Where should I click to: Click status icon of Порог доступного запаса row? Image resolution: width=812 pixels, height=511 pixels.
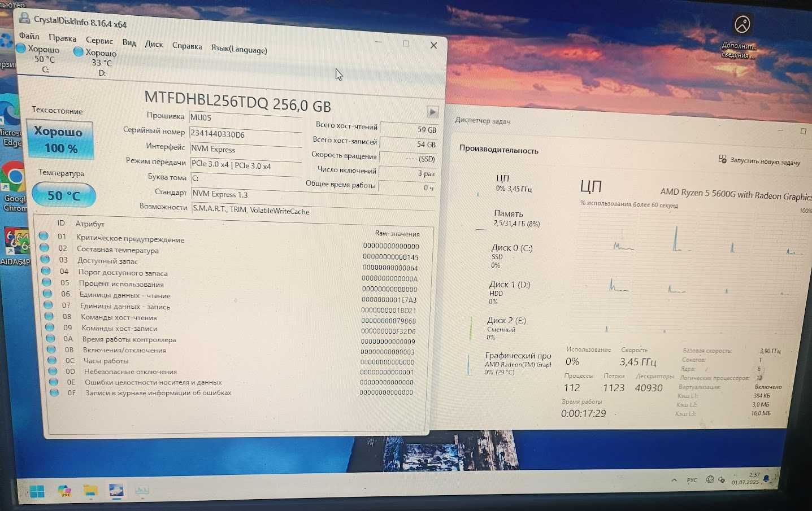46,271
